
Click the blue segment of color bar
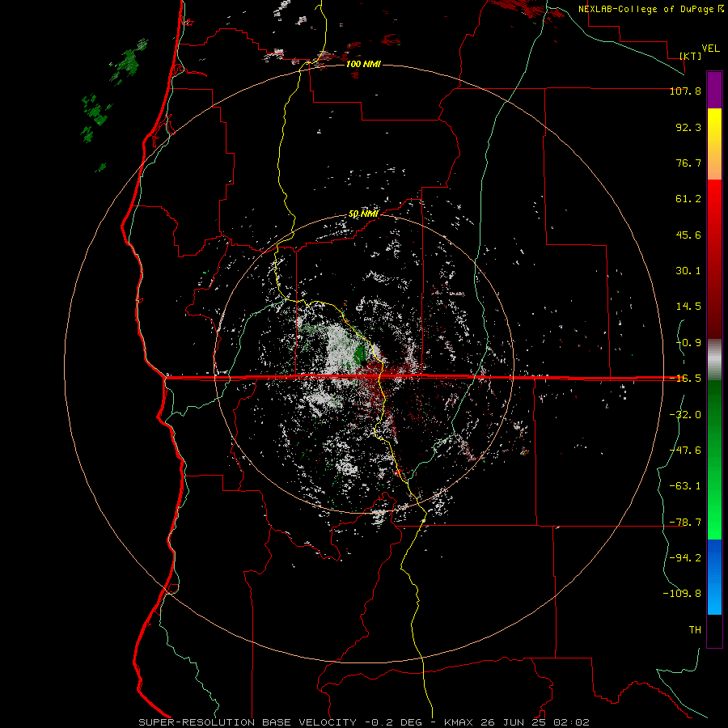(714, 577)
